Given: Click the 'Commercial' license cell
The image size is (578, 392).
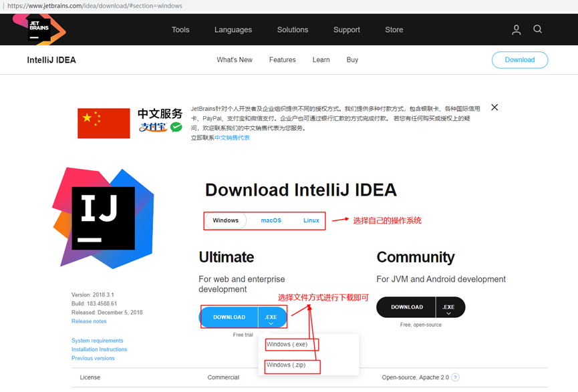Looking at the screenshot, I should coord(223,377).
